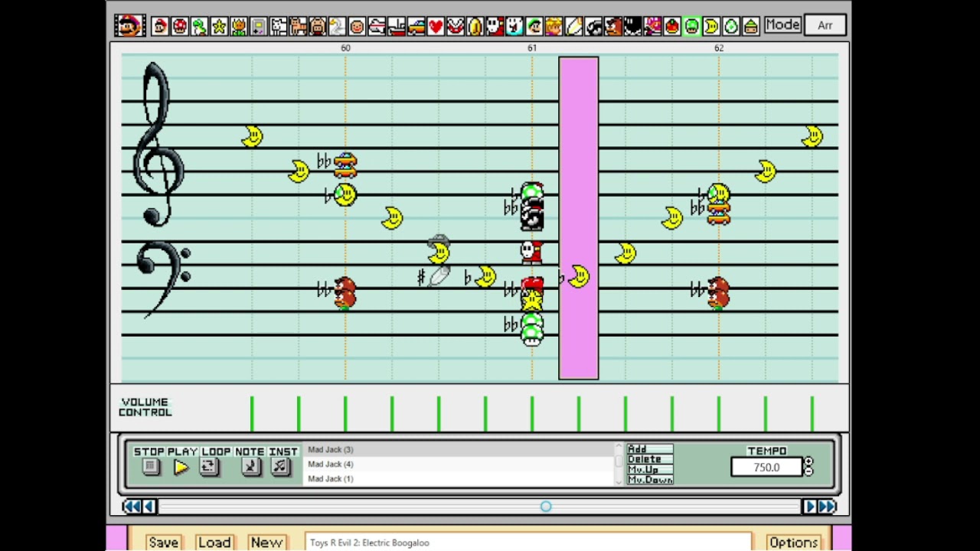Click the tempo value field showing 750.0

(x=766, y=468)
